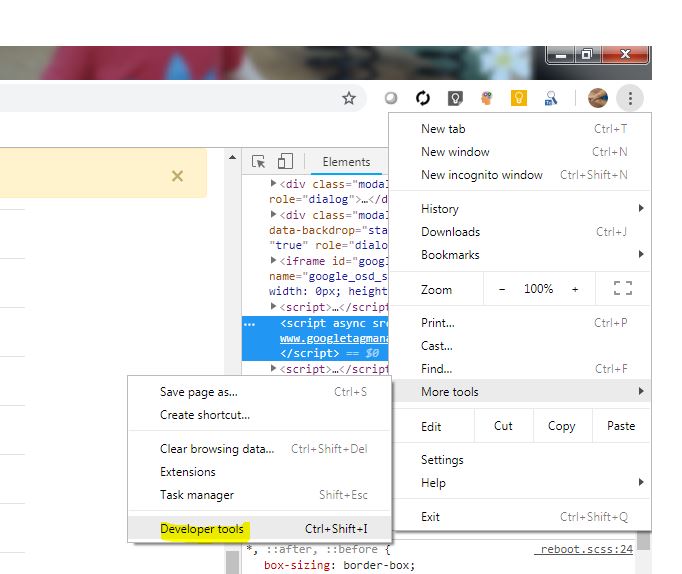The height and width of the screenshot is (574, 682).
Task: Click the Cut button
Action: [x=503, y=426]
